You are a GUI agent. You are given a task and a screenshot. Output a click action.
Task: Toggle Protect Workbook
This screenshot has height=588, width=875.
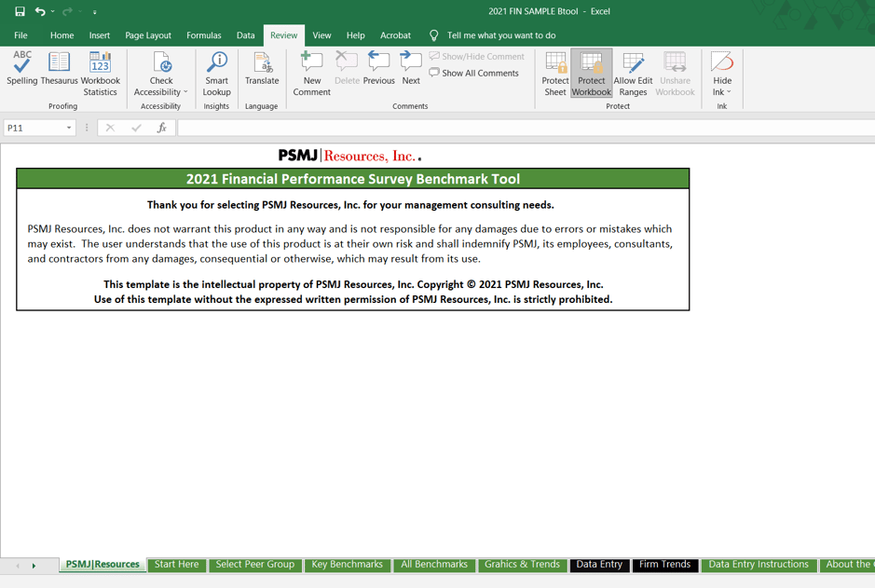(592, 74)
